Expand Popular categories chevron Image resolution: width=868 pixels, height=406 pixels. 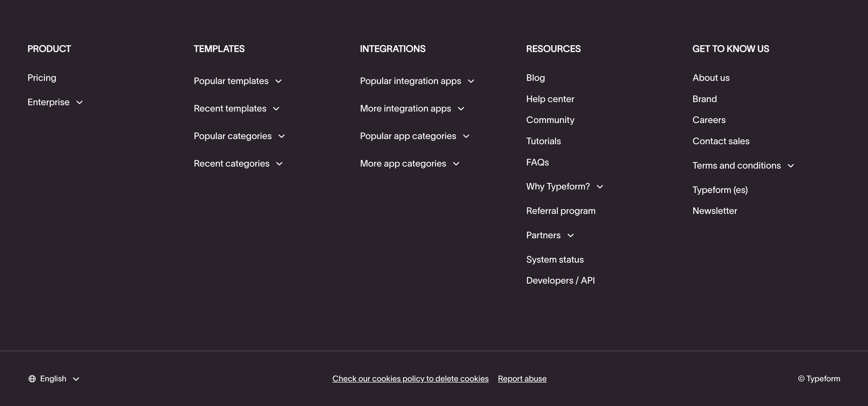point(281,136)
